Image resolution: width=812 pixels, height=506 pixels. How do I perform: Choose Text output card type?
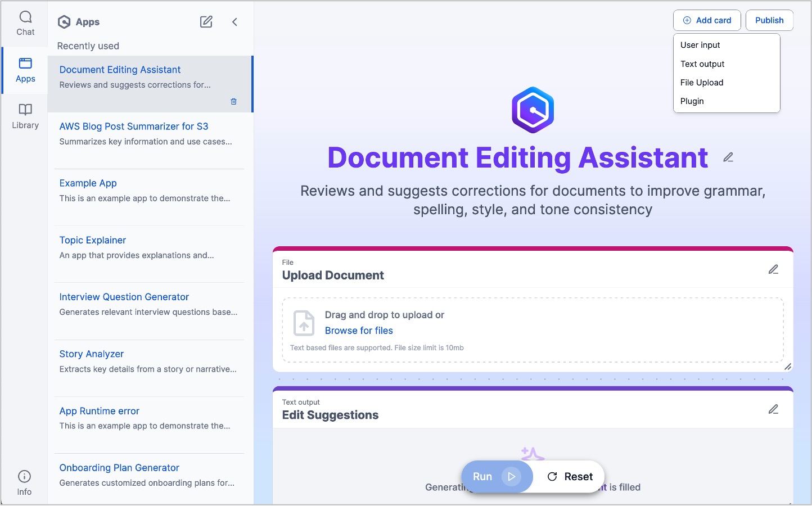pyautogui.click(x=702, y=64)
